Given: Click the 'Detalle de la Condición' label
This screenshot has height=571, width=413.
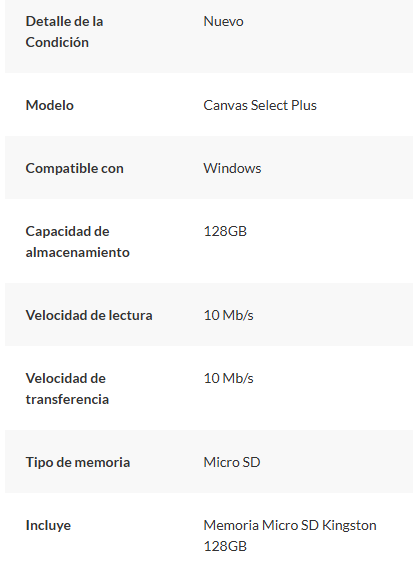Looking at the screenshot, I should [64, 32].
